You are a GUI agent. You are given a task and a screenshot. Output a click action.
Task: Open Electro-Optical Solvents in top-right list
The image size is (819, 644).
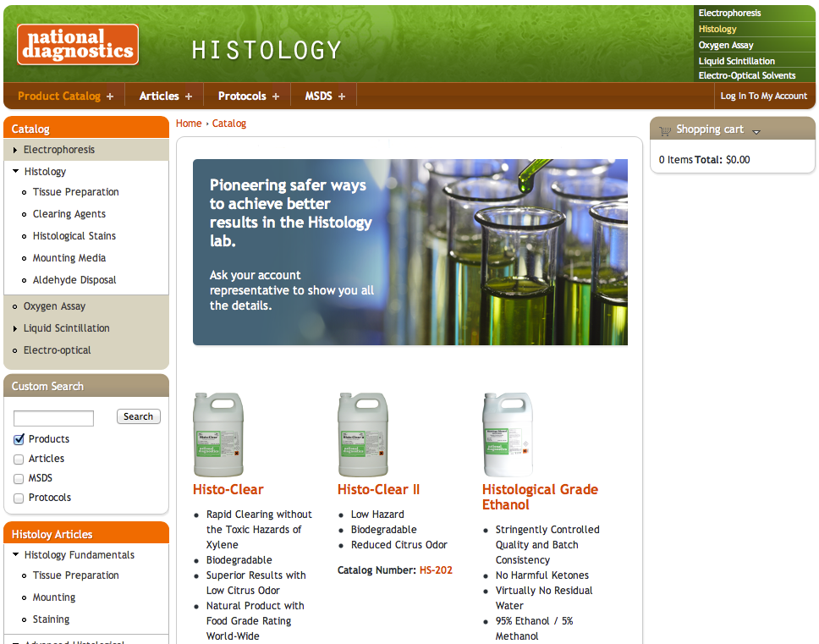(x=747, y=75)
